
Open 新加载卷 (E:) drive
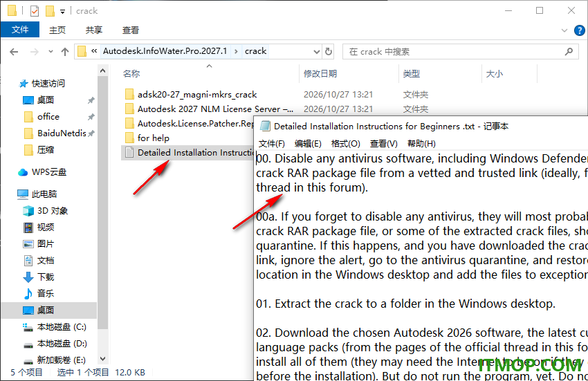tap(61, 360)
